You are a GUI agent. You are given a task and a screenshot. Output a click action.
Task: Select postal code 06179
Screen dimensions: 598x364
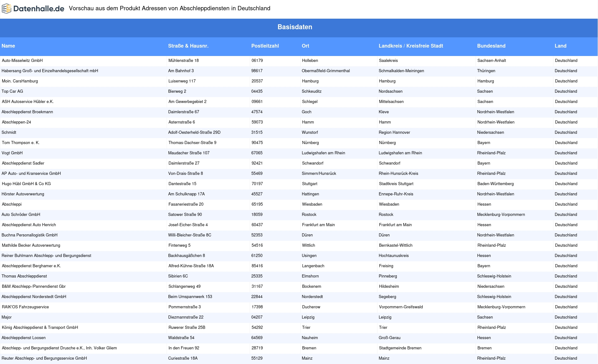[x=257, y=61]
